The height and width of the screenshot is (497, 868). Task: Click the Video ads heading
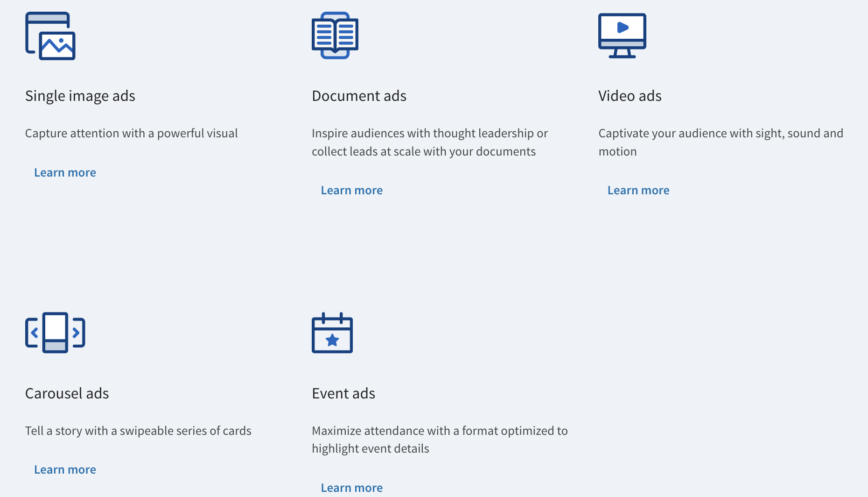(x=630, y=96)
